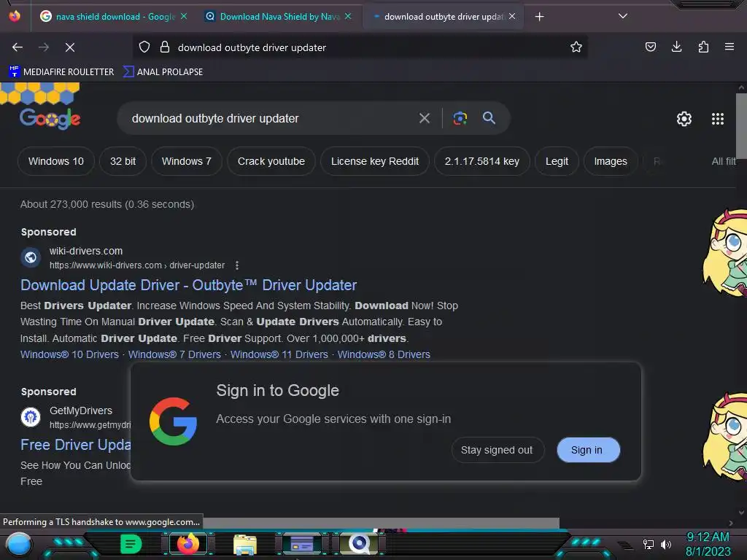Screen dimensions: 747x560
Task: Open the Firefox hamburger application menu
Action: (729, 47)
